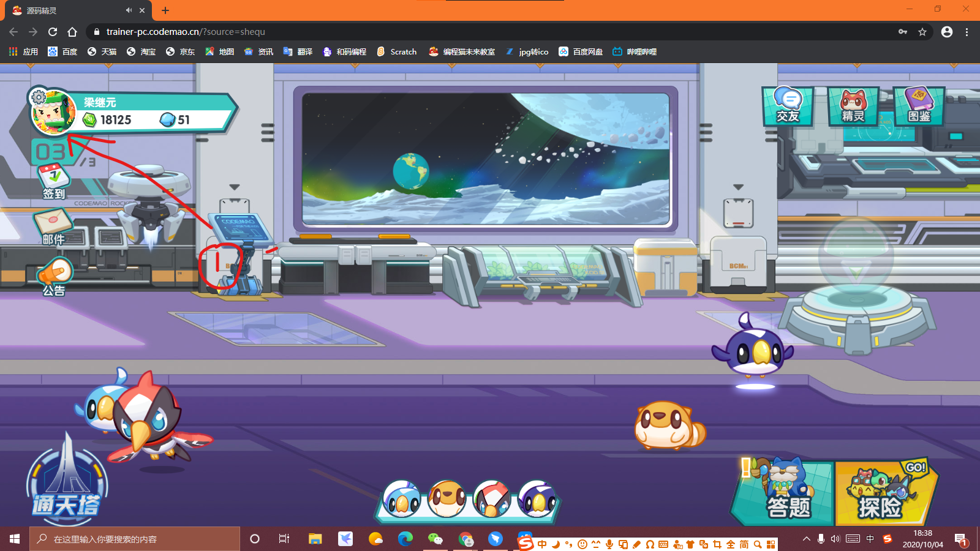The image size is (980, 551).
Task: Click the Windows taskbar search box
Action: click(135, 539)
